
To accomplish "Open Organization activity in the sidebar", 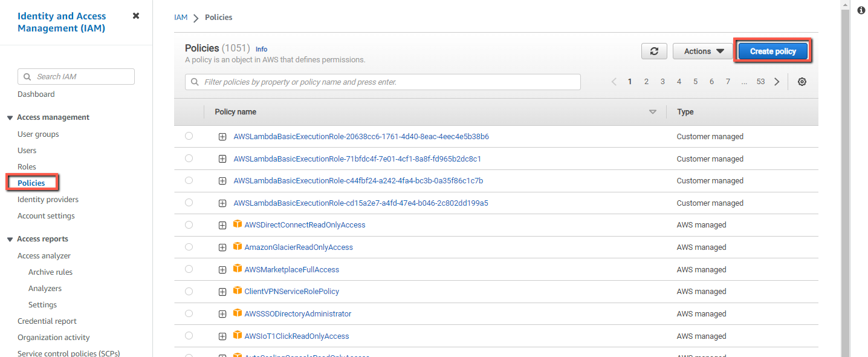I will pos(54,337).
